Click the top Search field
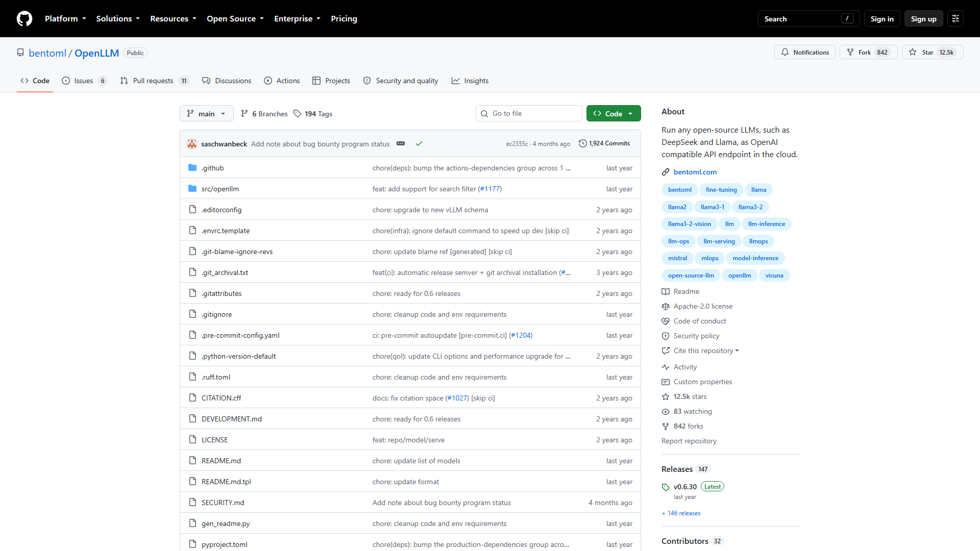Image resolution: width=980 pixels, height=551 pixels. [808, 19]
